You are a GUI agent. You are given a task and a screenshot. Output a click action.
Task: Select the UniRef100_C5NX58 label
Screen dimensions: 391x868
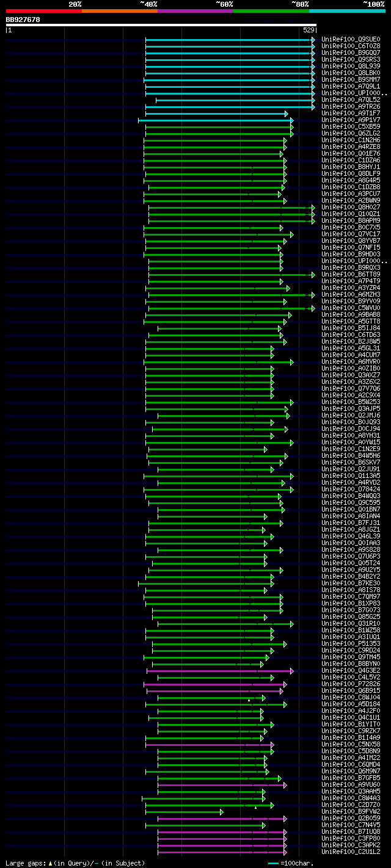coord(351,745)
